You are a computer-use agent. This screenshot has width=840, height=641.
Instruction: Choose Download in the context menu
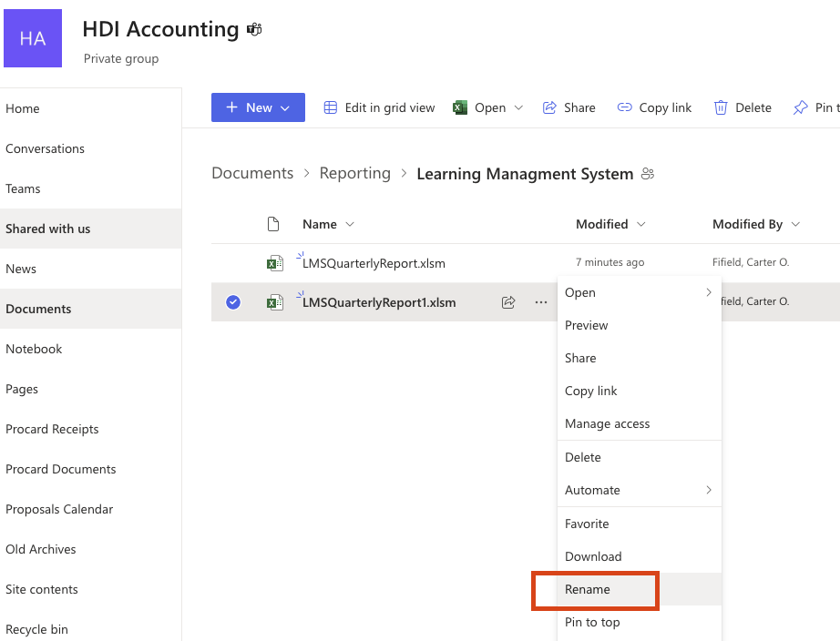tap(593, 556)
